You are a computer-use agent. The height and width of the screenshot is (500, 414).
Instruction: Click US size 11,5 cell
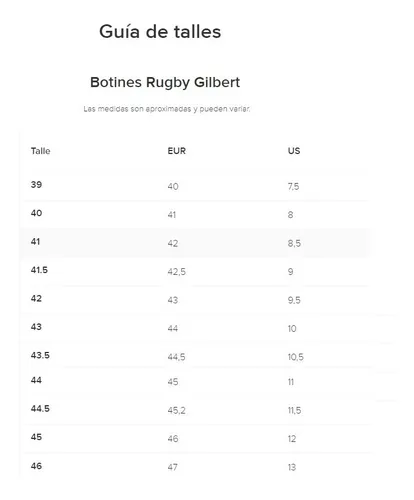(294, 410)
